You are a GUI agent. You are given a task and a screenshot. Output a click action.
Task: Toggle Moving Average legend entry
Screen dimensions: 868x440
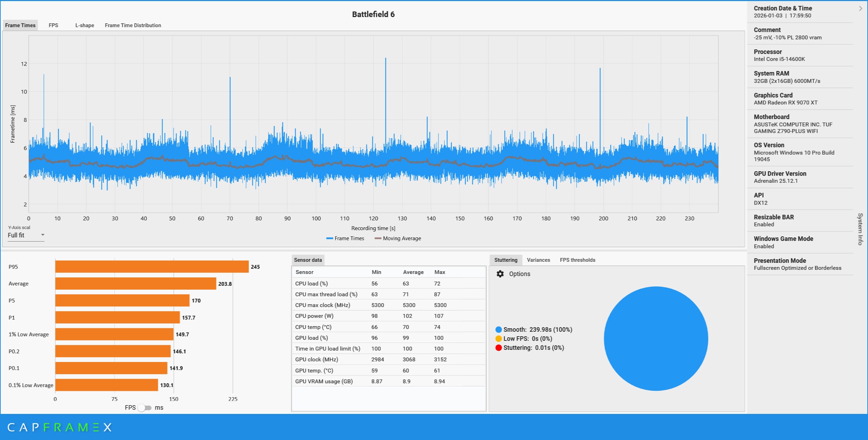click(x=398, y=238)
